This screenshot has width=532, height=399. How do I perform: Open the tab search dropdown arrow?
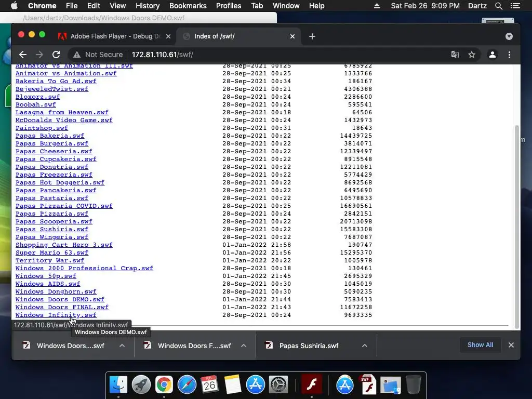point(509,36)
